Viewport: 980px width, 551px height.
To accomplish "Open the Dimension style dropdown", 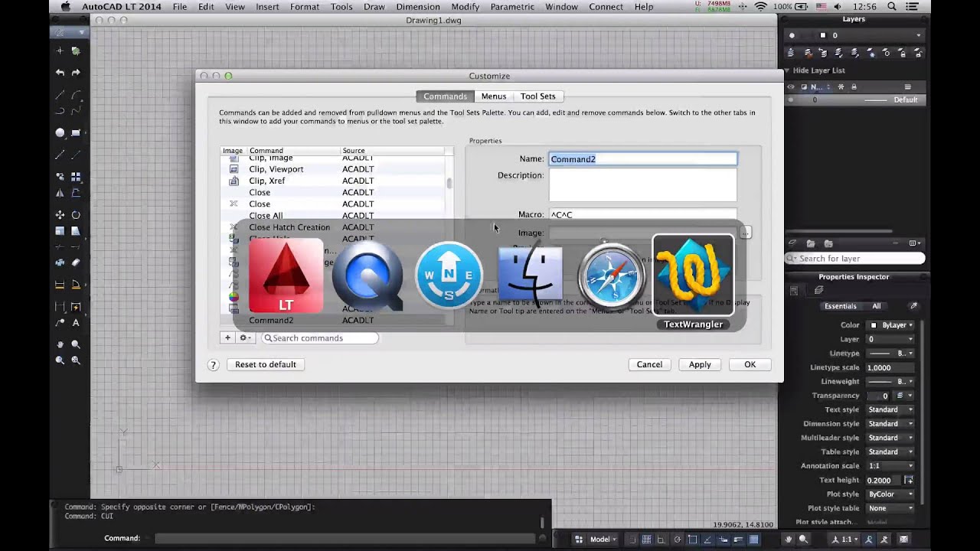I will pyautogui.click(x=890, y=424).
